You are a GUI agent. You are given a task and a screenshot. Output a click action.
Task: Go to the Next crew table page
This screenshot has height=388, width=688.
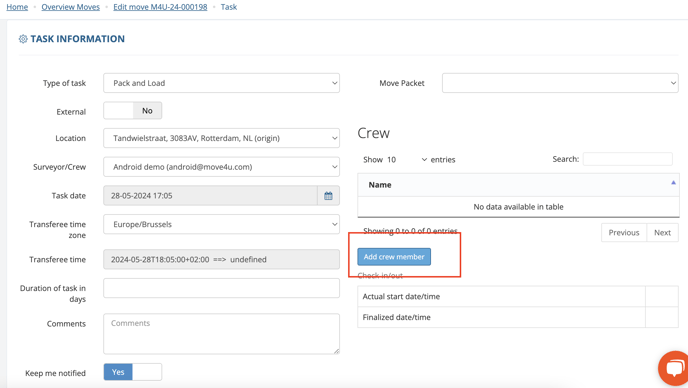coord(663,233)
